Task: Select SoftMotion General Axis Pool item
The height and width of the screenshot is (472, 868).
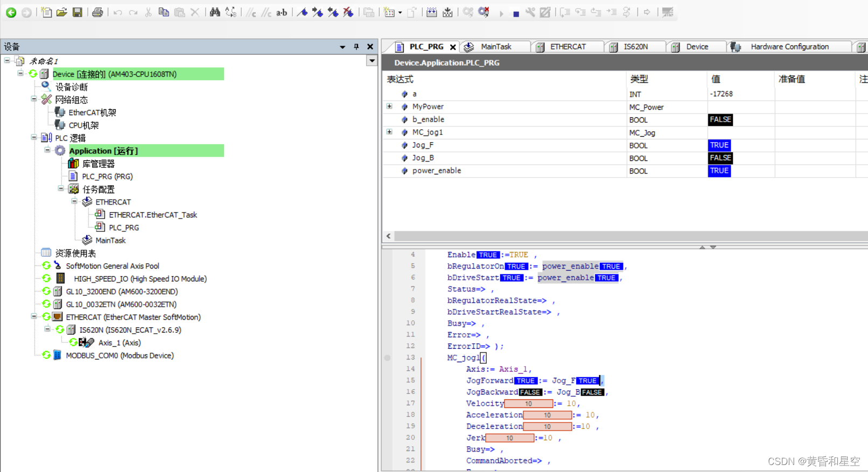Action: tap(113, 266)
